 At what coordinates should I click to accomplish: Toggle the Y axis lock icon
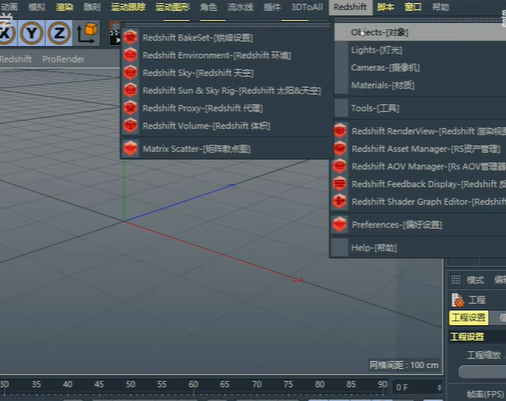(x=31, y=33)
